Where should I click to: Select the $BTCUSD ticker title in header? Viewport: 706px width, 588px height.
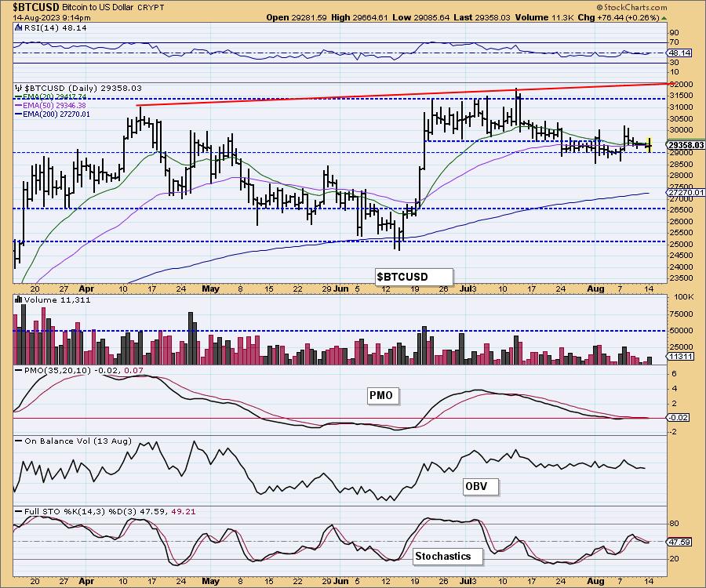pos(36,7)
